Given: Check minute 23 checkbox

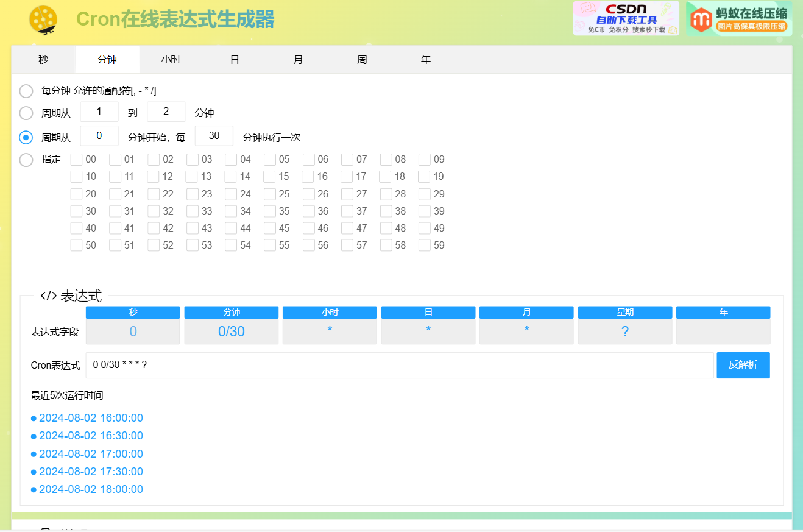Looking at the screenshot, I should (193, 194).
